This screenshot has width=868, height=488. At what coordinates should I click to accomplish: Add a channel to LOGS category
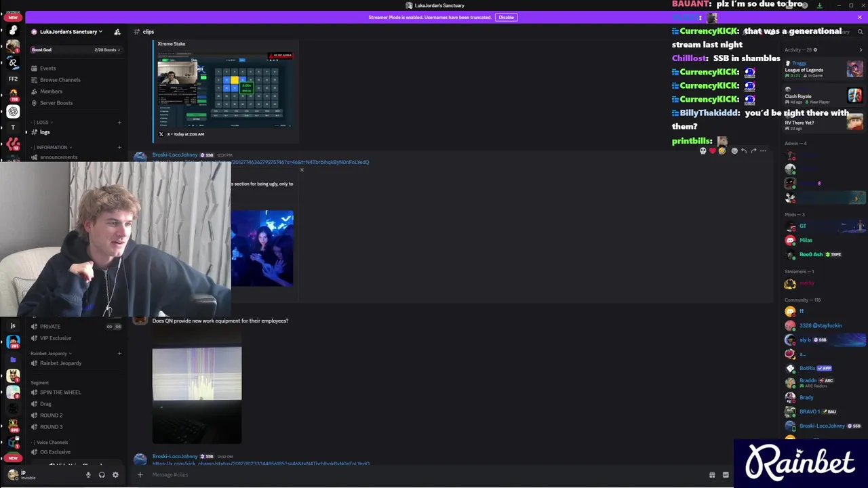click(x=119, y=123)
